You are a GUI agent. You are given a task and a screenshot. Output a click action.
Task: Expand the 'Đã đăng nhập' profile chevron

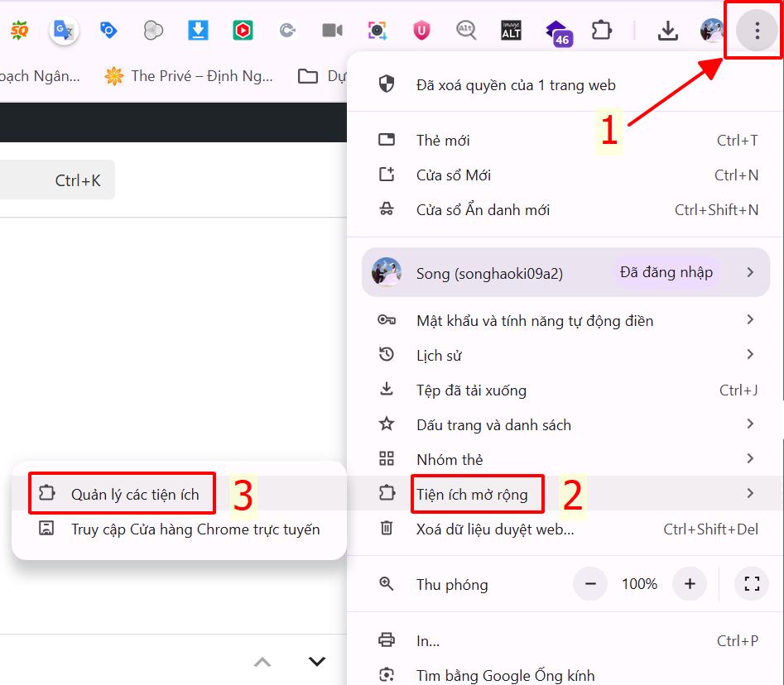coord(750,272)
